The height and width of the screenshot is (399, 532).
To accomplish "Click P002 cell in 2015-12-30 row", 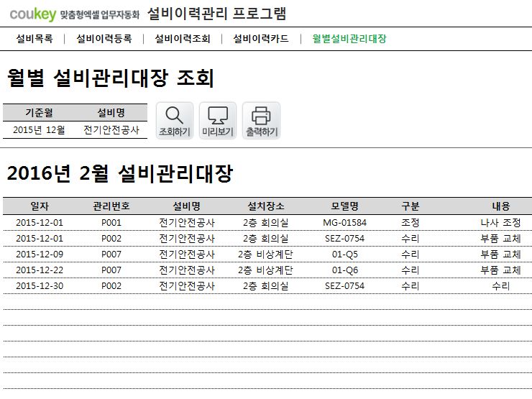I will coord(111,286).
